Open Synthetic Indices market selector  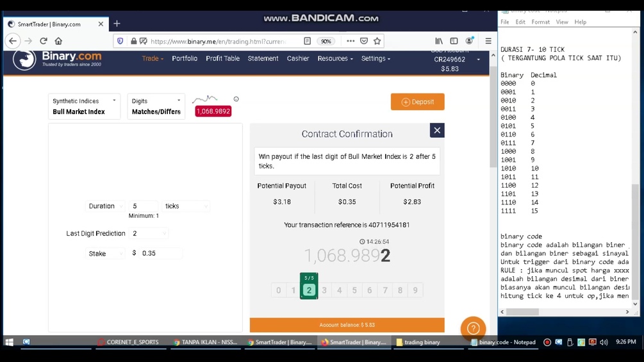tap(84, 106)
